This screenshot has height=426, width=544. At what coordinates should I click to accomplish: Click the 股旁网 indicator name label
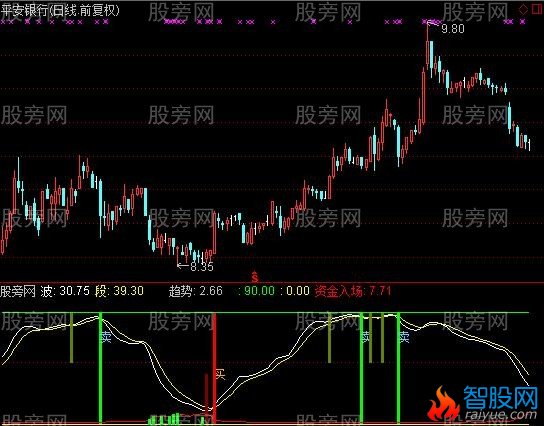(18, 291)
